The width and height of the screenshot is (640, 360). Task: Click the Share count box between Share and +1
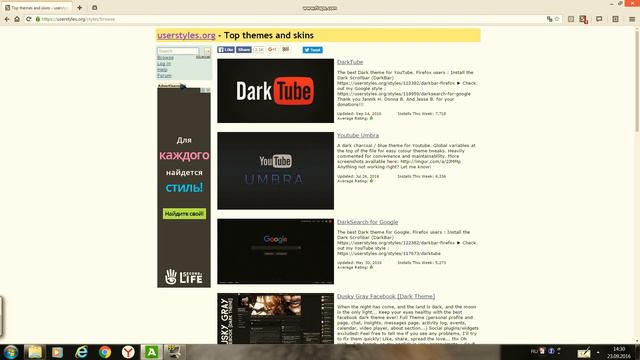click(259, 50)
